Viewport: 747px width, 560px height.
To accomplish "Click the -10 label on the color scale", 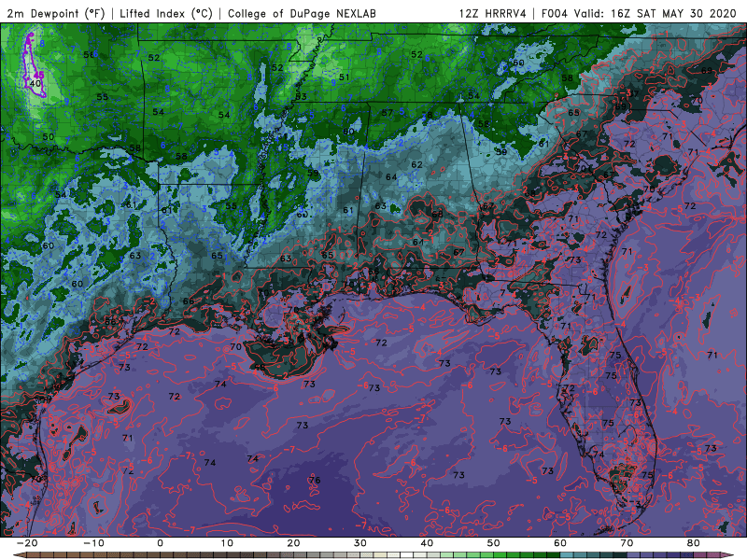I will click(93, 543).
